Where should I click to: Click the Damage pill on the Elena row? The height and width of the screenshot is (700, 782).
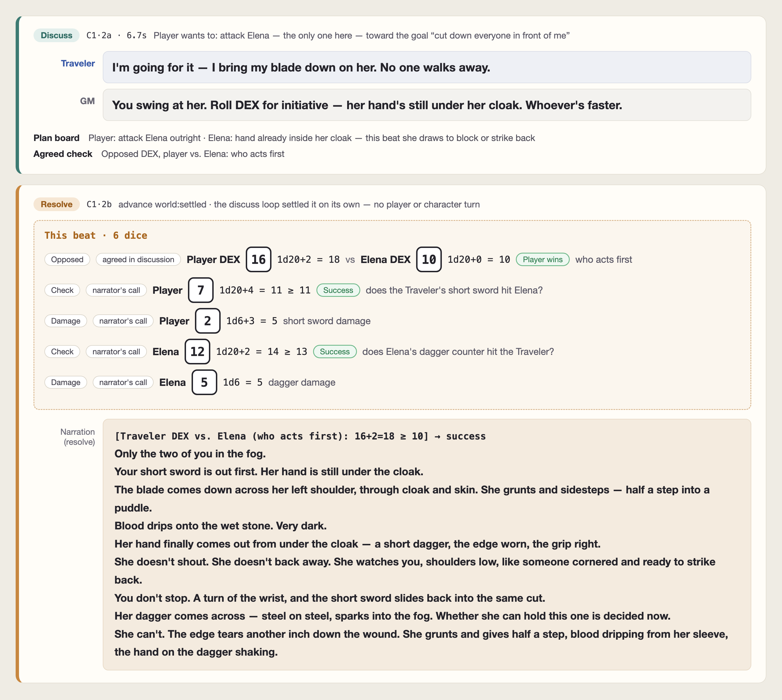click(66, 382)
